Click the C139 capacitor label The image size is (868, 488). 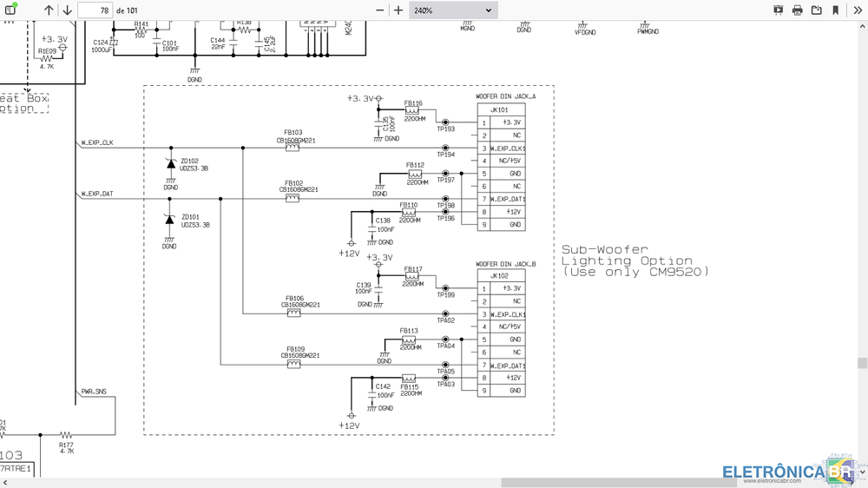(x=364, y=285)
